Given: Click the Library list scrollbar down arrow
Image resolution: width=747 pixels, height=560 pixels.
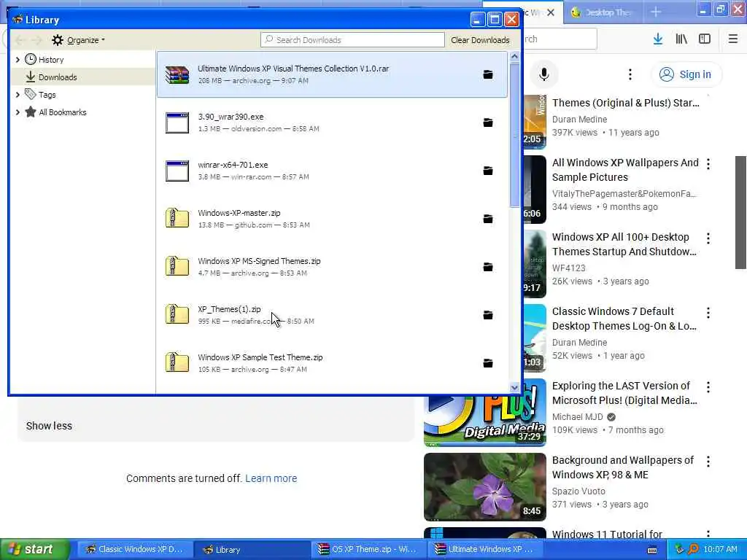Looking at the screenshot, I should pyautogui.click(x=514, y=388).
